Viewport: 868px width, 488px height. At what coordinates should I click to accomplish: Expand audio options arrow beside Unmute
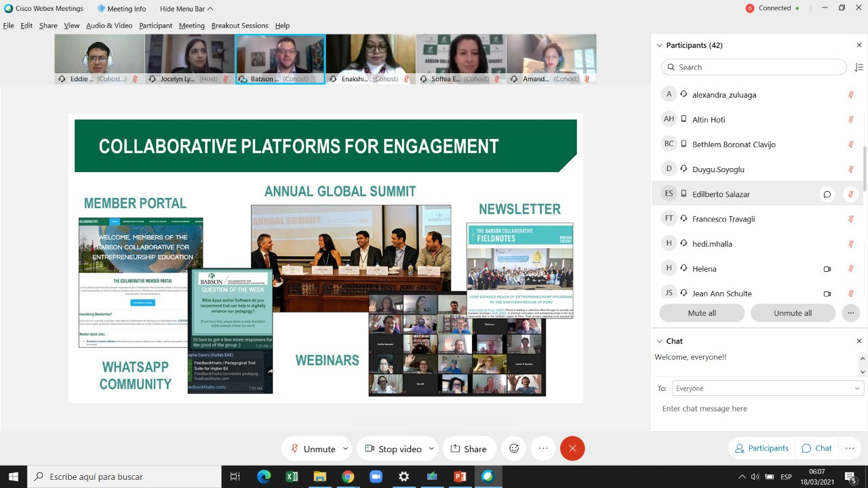345,449
